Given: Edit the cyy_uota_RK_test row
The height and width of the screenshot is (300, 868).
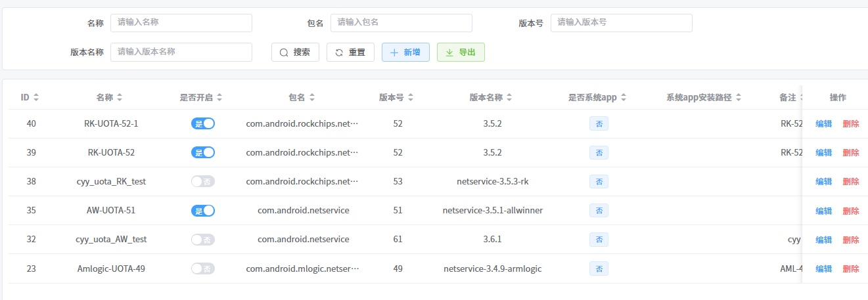Looking at the screenshot, I should (x=824, y=181).
